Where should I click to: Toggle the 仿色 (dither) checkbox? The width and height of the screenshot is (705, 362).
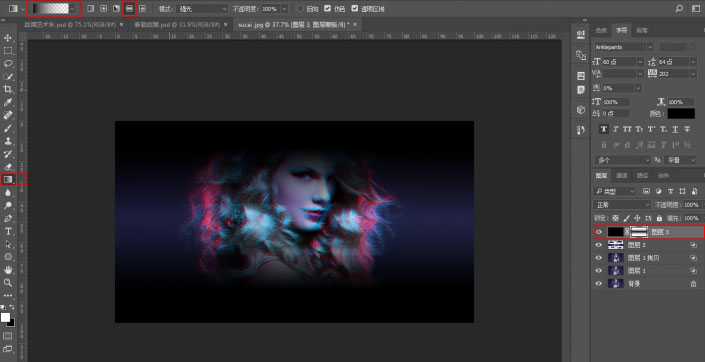[327, 9]
